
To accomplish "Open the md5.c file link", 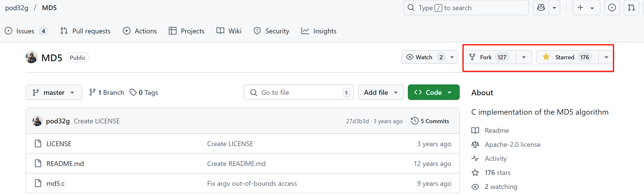I will click(x=55, y=184).
